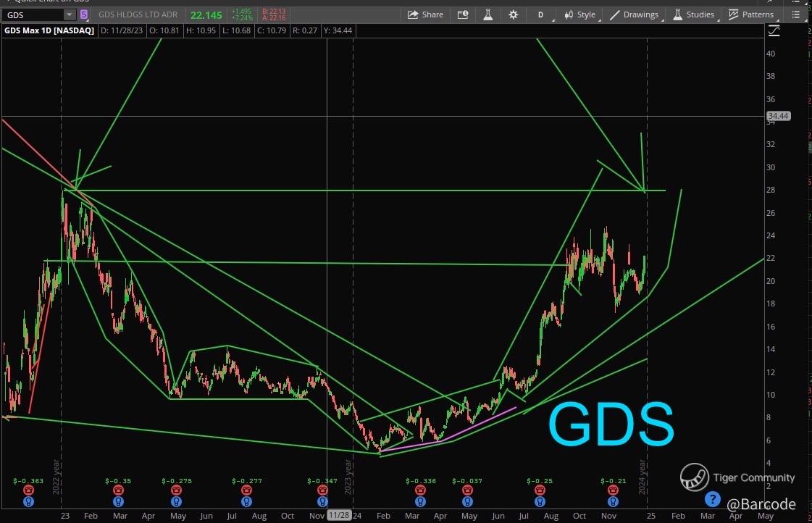Click the purple S icon beside symbol box
The image size is (812, 523).
click(x=84, y=14)
